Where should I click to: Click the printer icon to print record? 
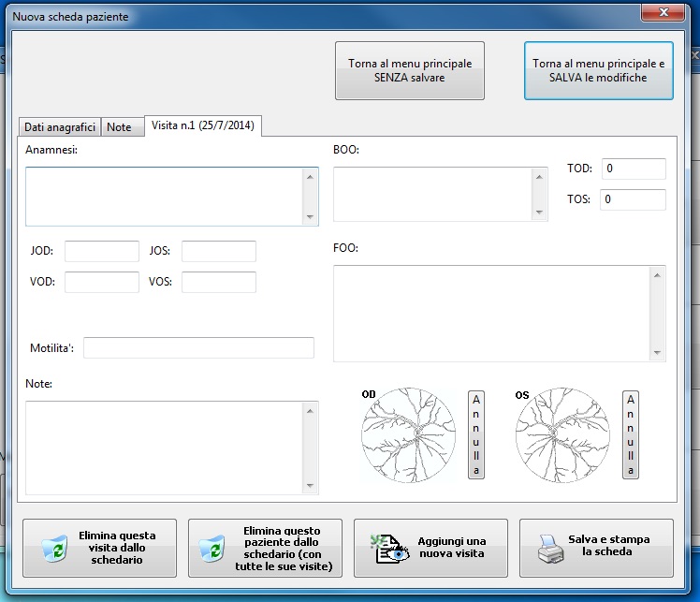click(551, 549)
